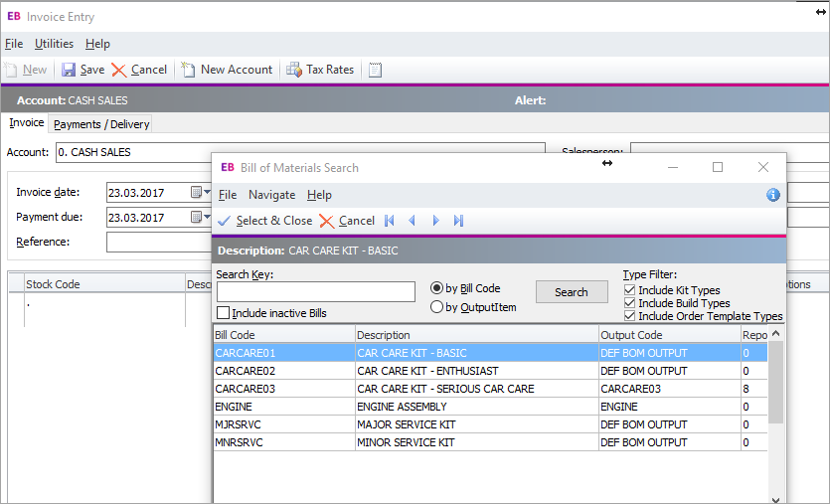Click the Search Key input field
The height and width of the screenshot is (504, 830).
coord(315,292)
